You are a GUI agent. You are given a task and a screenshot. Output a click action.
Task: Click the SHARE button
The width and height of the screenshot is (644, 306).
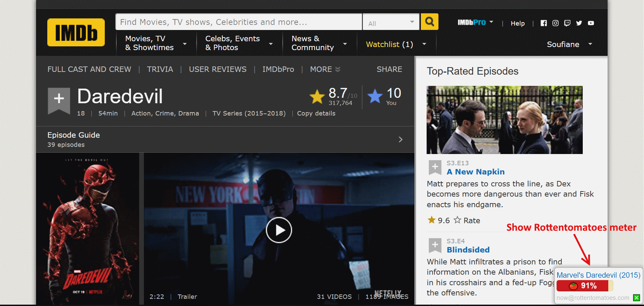pyautogui.click(x=389, y=69)
